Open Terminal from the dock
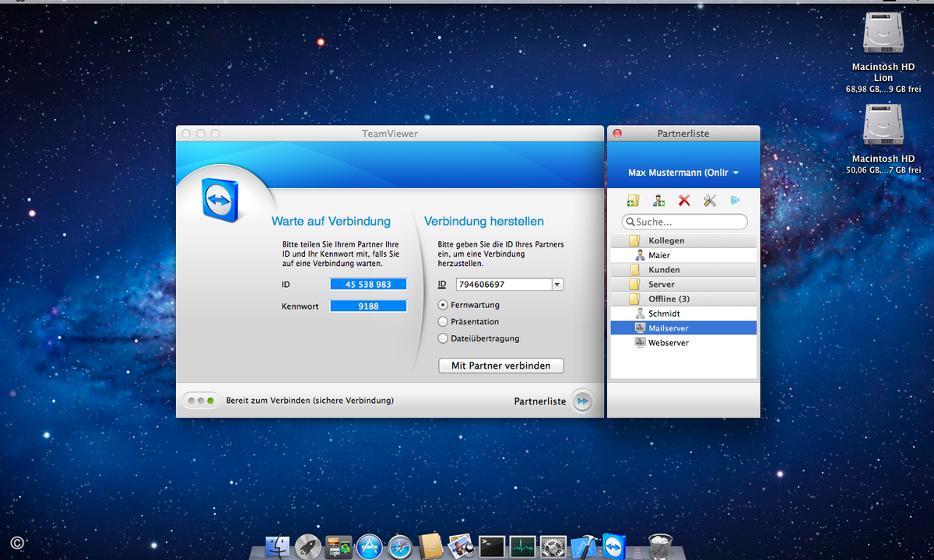This screenshot has height=560, width=934. pos(492,547)
